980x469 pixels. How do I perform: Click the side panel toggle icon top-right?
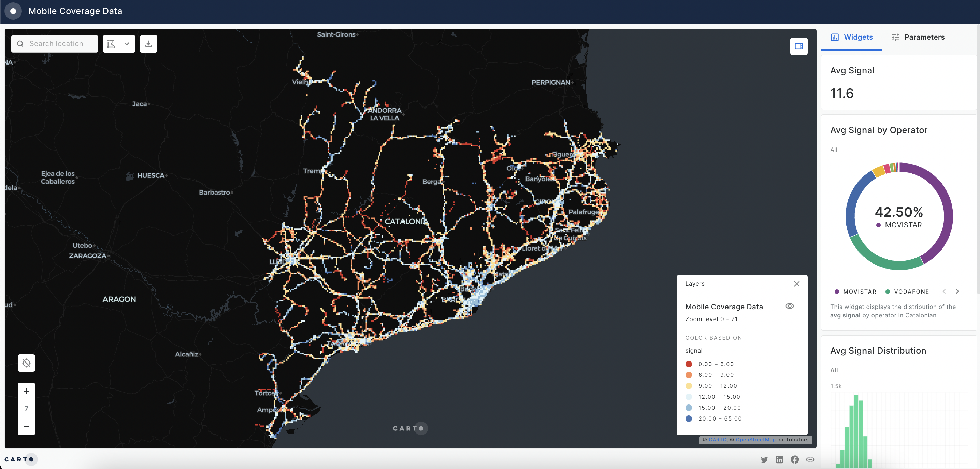[x=799, y=46]
